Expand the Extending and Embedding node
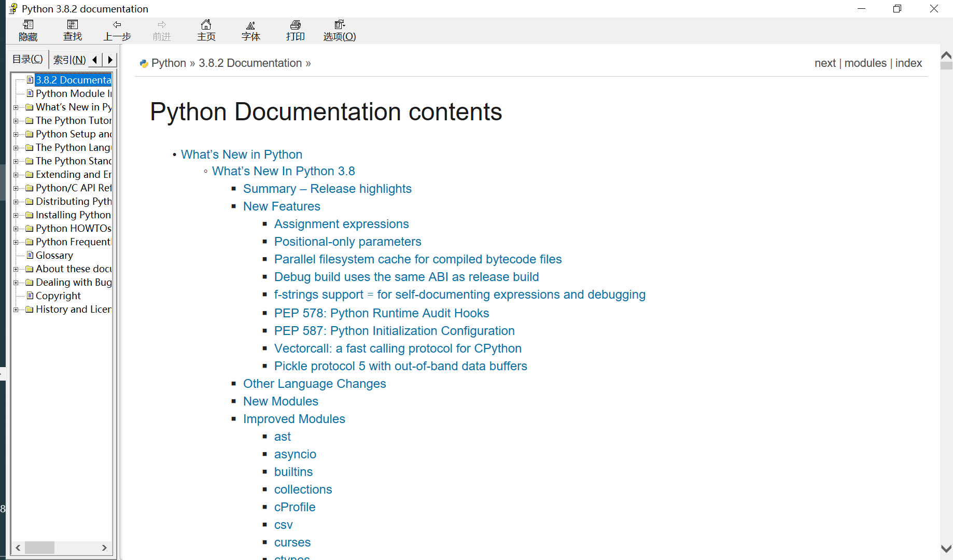This screenshot has width=953, height=560. click(16, 175)
